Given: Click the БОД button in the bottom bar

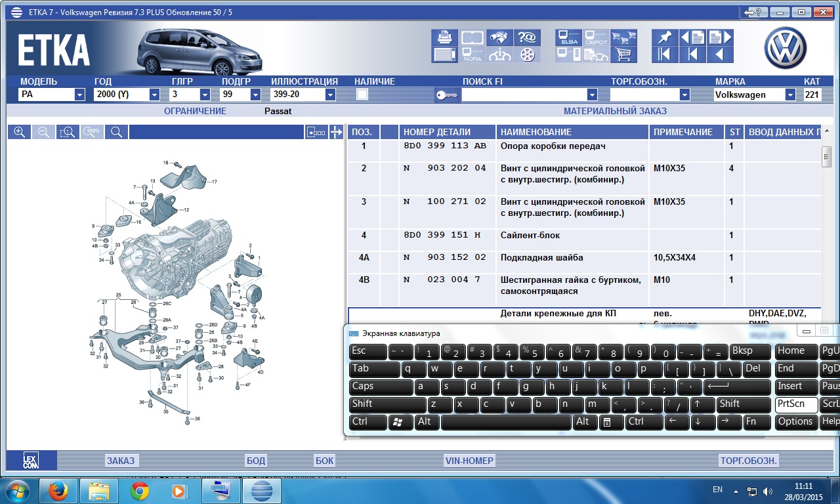Looking at the screenshot, I should click(255, 461).
